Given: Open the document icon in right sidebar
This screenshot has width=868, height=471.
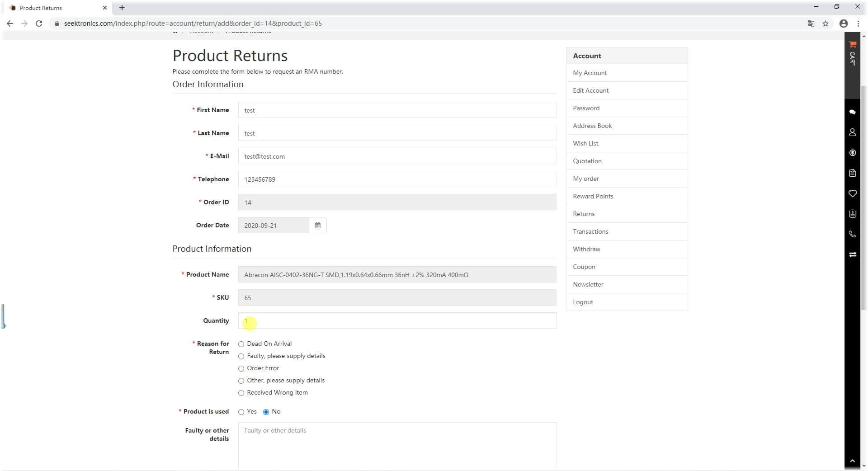Looking at the screenshot, I should click(x=852, y=173).
